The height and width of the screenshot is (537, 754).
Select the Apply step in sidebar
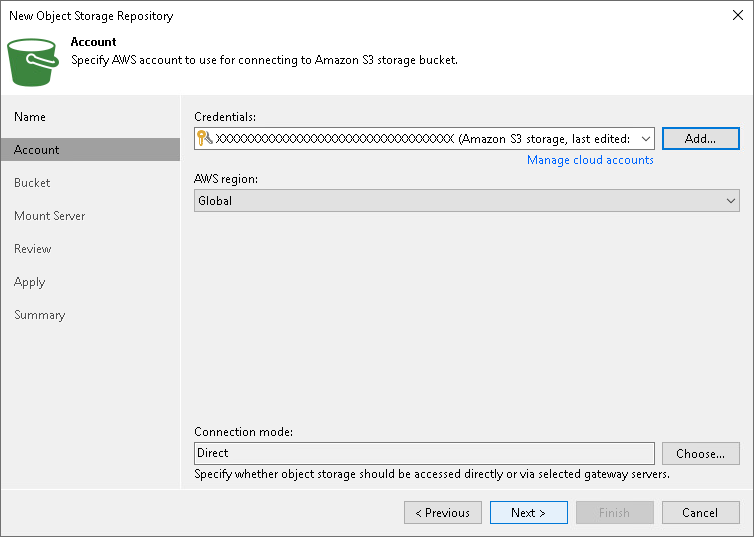[29, 282]
